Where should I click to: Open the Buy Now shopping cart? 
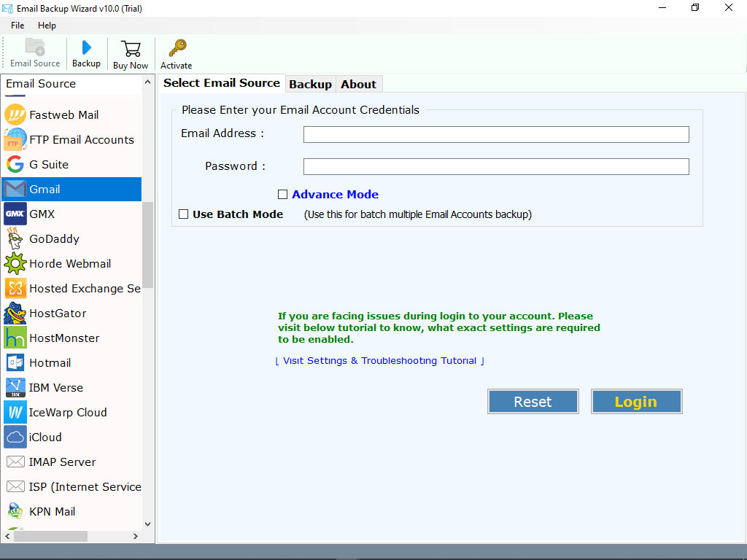131,49
